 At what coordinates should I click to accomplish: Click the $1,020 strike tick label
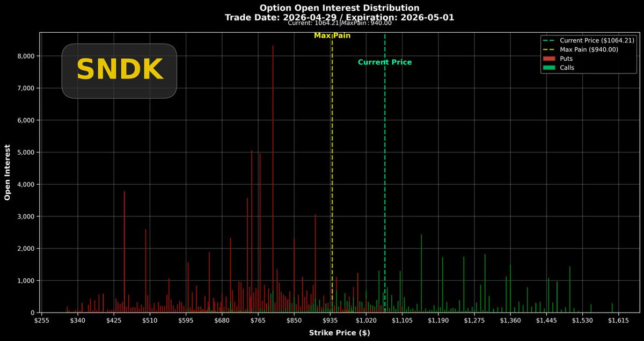(366, 321)
